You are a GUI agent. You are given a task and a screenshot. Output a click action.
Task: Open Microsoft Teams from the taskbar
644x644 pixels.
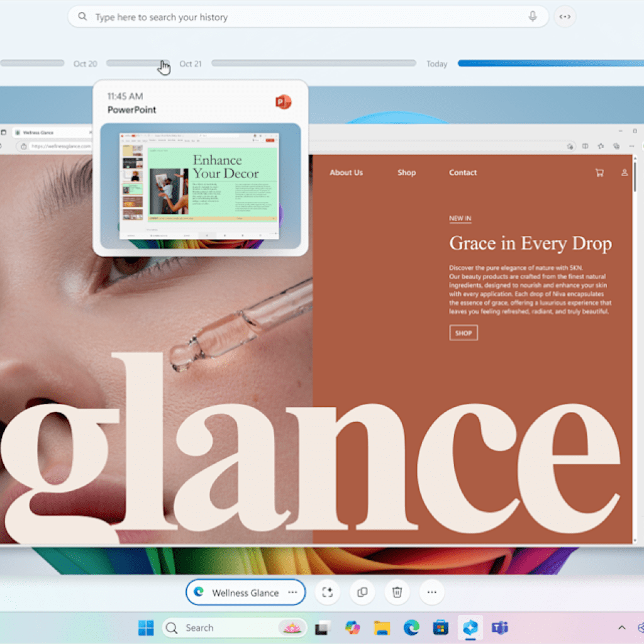coord(500,627)
